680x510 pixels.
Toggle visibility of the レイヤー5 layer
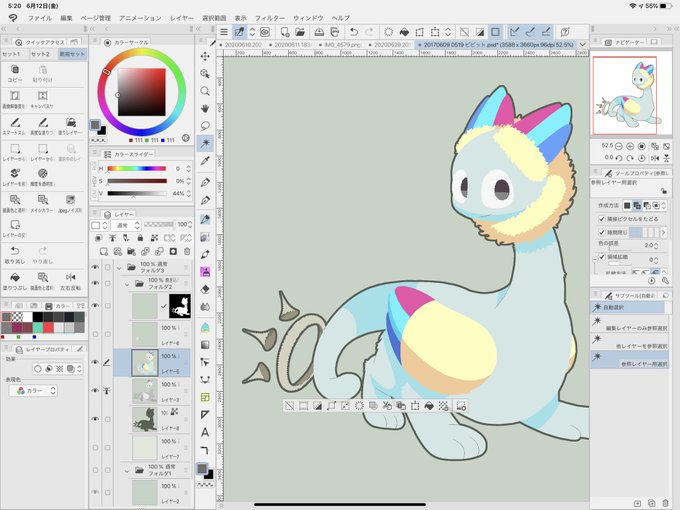click(x=95, y=362)
